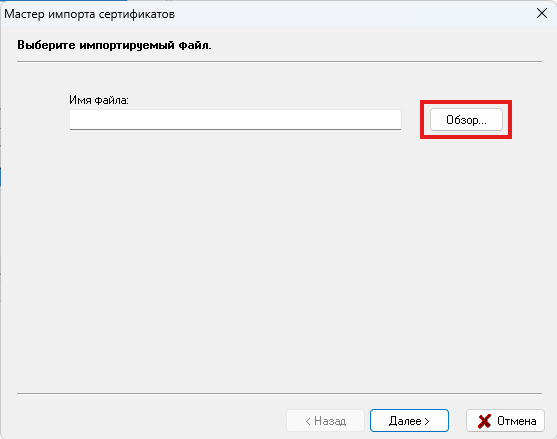Click the right chevron inside Далее
This screenshot has height=439, width=557.
(427, 421)
